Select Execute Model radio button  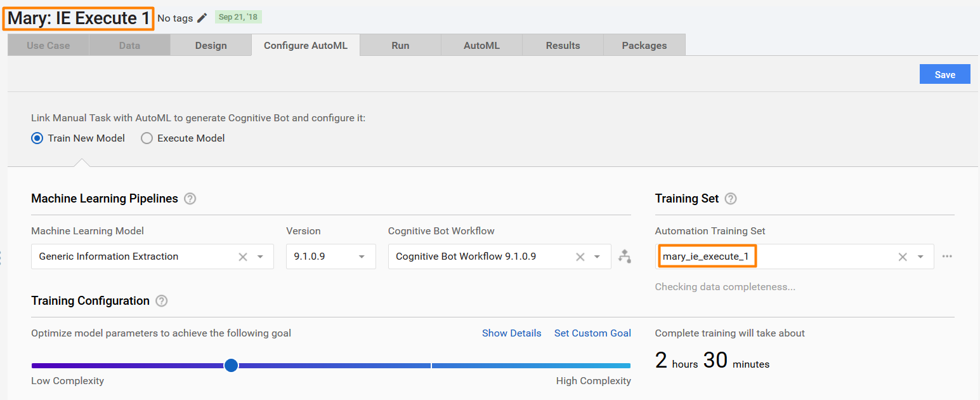(147, 138)
